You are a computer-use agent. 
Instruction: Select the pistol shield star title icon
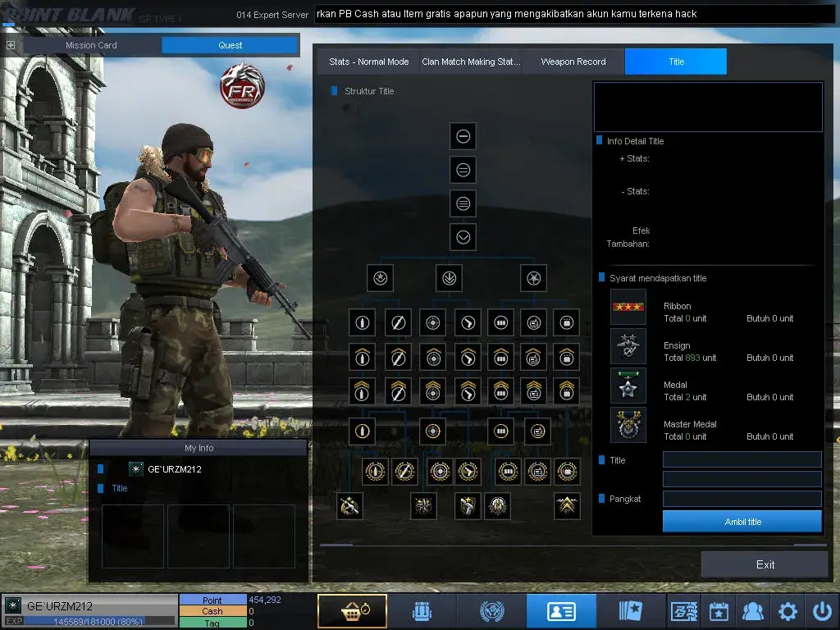tap(467, 505)
